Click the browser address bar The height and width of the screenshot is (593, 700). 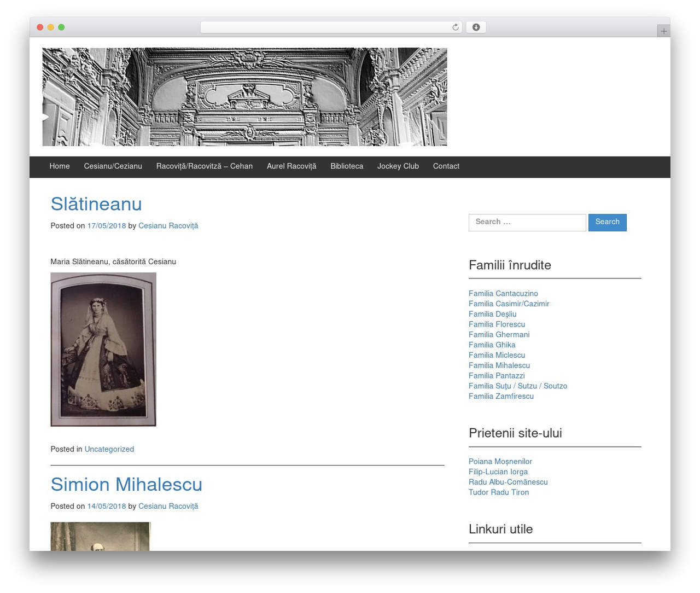click(331, 27)
